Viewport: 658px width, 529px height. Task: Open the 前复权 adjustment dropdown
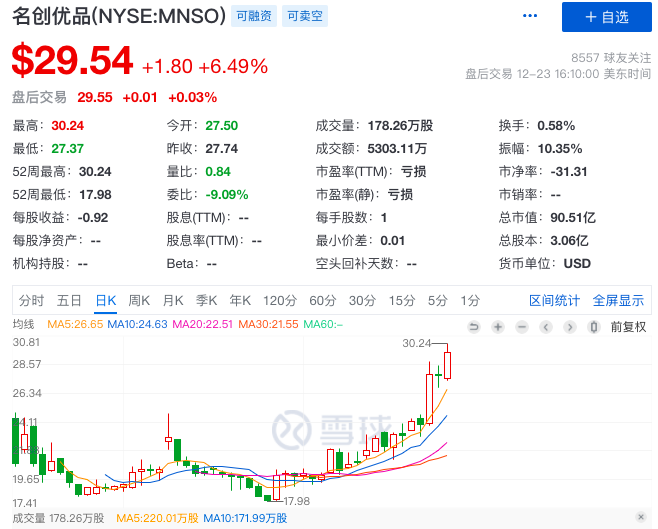(628, 327)
